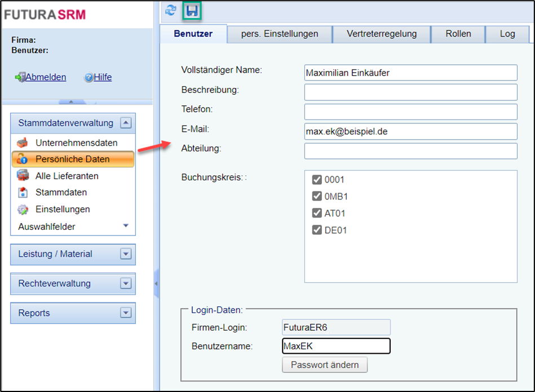Disable the DE01 Buchungskreis checkbox
This screenshot has width=535, height=392.
(x=317, y=230)
